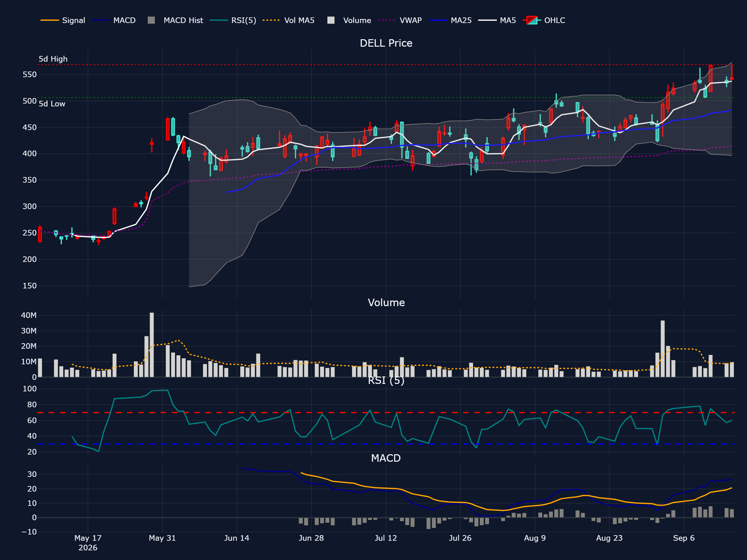Click the tall volume spike bar in early September
747x560 pixels.
pos(663,349)
